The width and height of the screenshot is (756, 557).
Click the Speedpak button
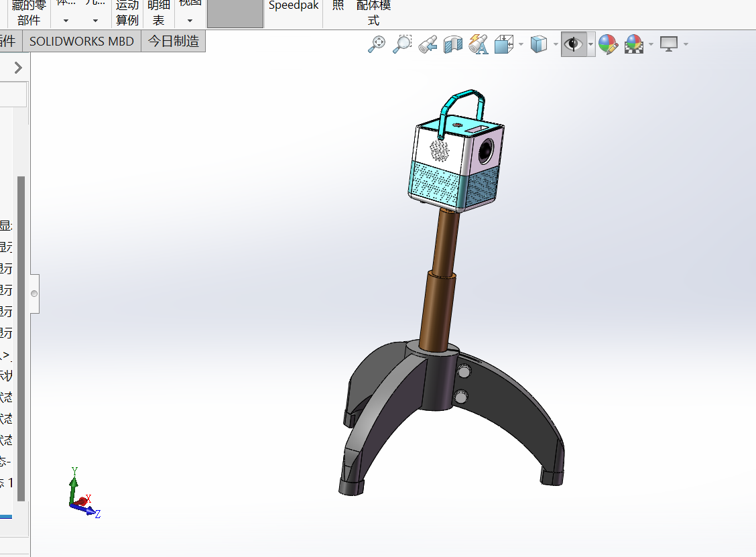[294, 7]
